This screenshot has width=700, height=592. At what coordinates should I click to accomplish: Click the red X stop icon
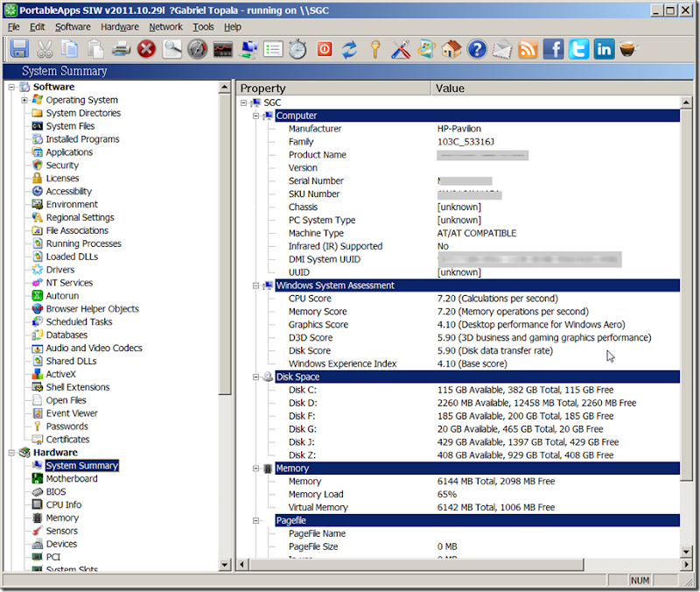146,49
